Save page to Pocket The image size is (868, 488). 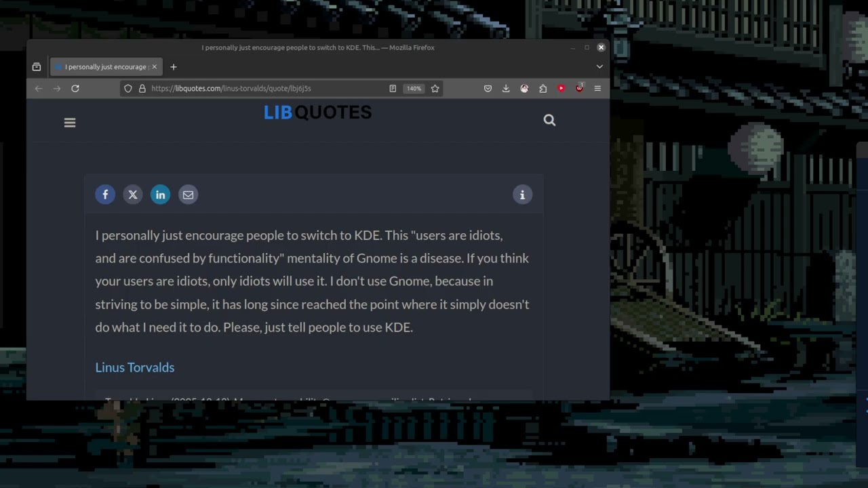(x=488, y=88)
